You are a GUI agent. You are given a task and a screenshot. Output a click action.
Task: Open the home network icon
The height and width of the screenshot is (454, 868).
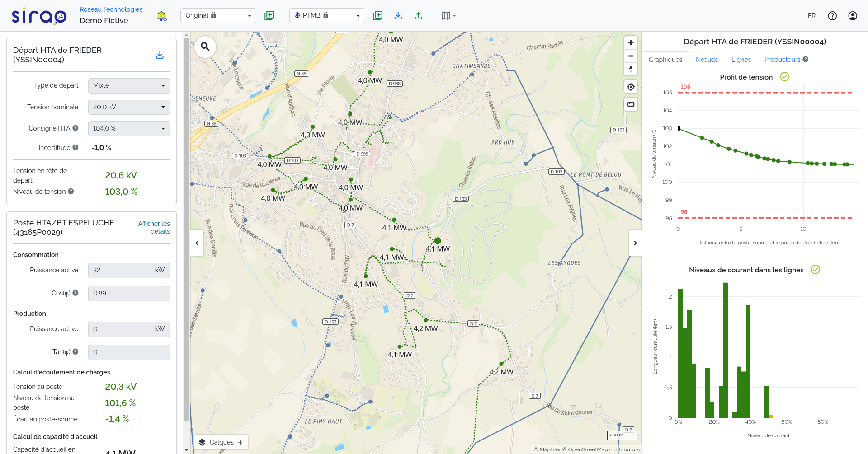coord(162,16)
